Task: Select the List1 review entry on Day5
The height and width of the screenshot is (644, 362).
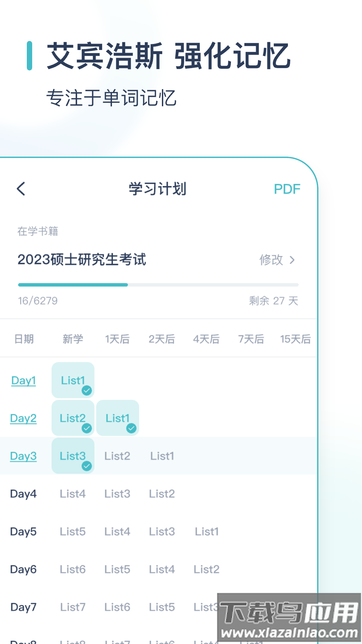Action: (x=206, y=532)
